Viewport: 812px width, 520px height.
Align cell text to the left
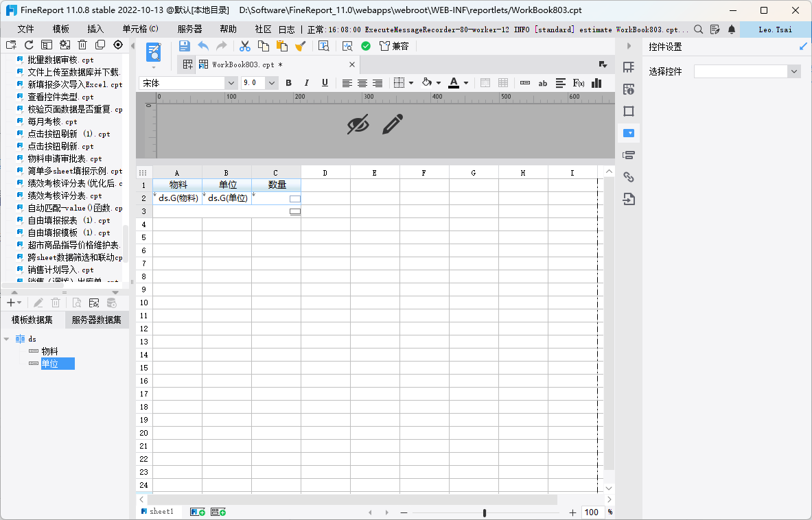[x=347, y=83]
